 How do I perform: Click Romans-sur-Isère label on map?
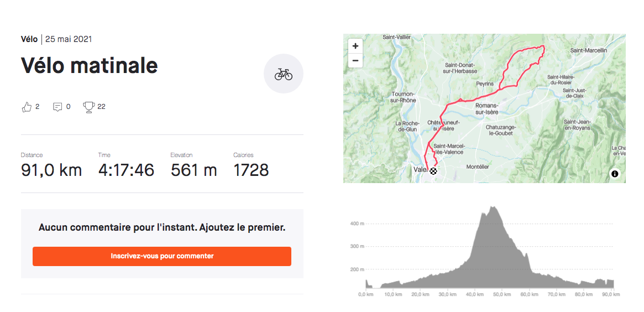(486, 109)
